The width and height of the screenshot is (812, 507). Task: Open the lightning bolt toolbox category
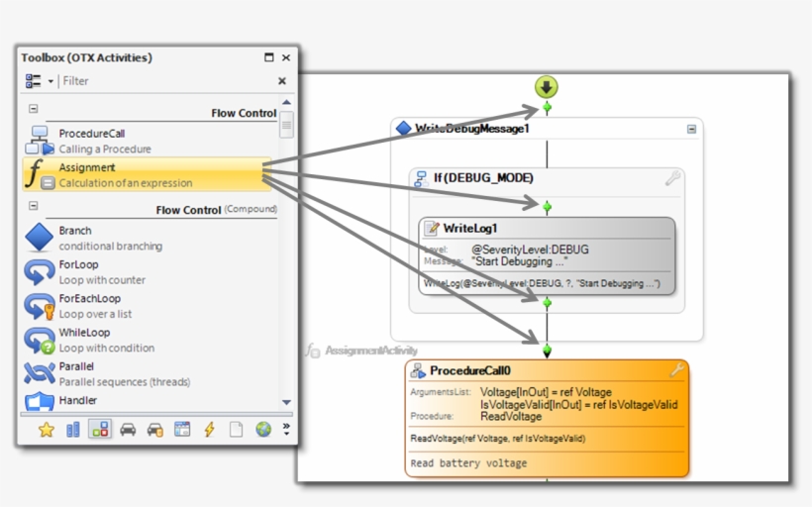click(209, 430)
